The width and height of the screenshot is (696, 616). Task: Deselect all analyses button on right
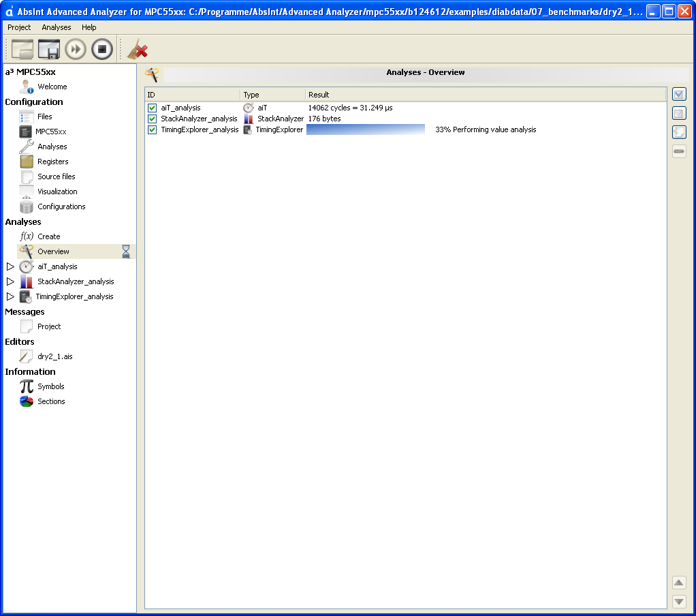tap(679, 113)
